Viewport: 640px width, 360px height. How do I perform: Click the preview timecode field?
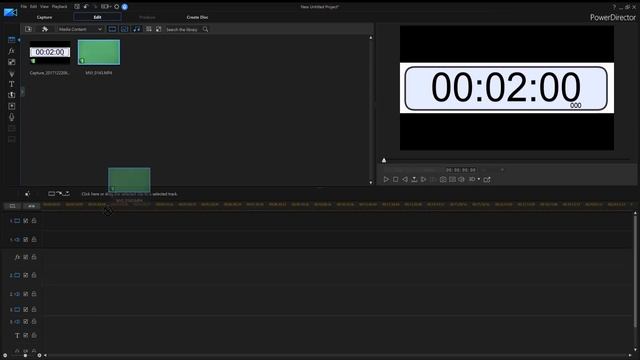460,170
